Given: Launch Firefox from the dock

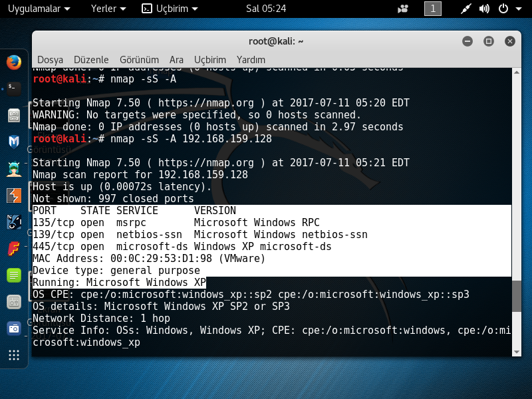Looking at the screenshot, I should (13, 62).
